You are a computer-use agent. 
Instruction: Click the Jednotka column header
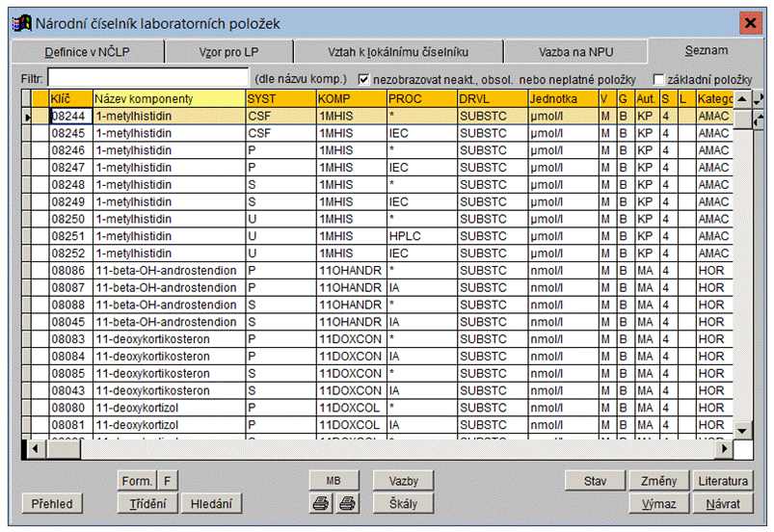(561, 99)
